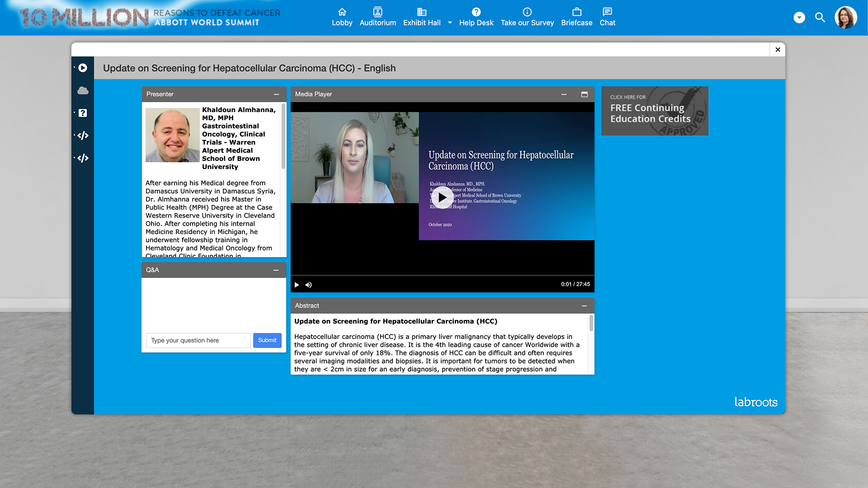The image size is (868, 488).
Task: Open the Help Desk
Action: [476, 17]
